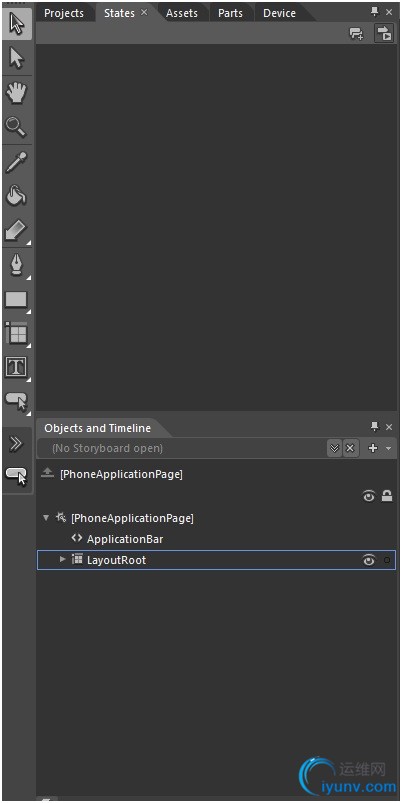Select the Pen tool
Image resolution: width=402 pixels, height=803 pixels.
pyautogui.click(x=16, y=265)
